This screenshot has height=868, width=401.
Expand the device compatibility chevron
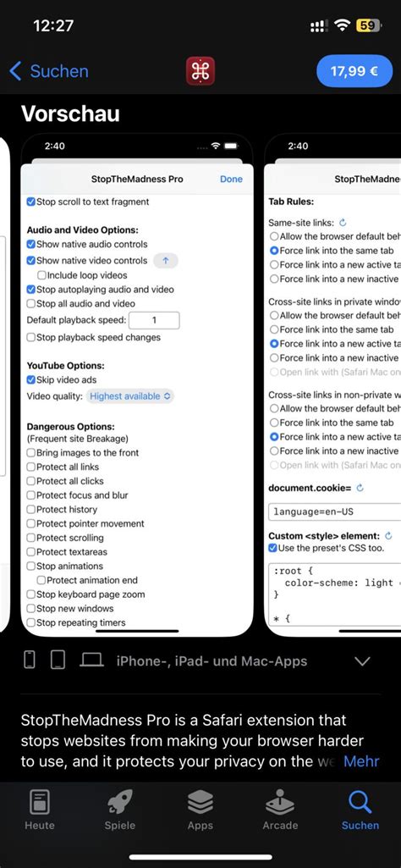click(362, 661)
